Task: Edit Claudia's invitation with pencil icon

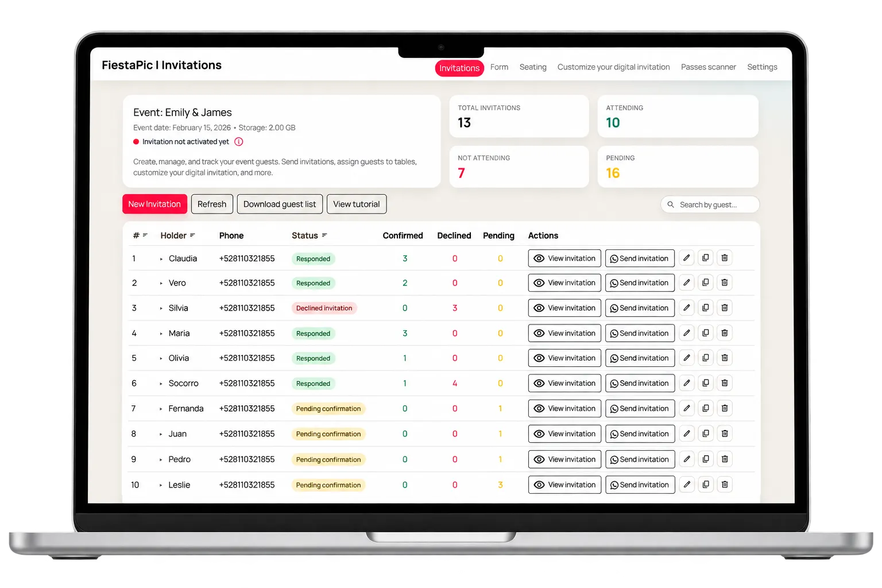Action: coord(686,258)
